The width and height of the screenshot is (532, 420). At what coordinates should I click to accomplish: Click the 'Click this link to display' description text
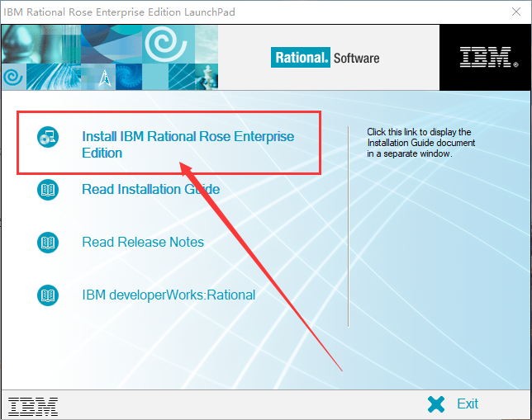[x=420, y=143]
